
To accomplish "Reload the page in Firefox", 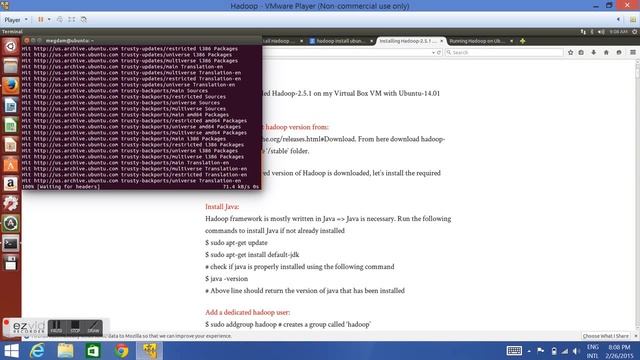I will tap(439, 53).
